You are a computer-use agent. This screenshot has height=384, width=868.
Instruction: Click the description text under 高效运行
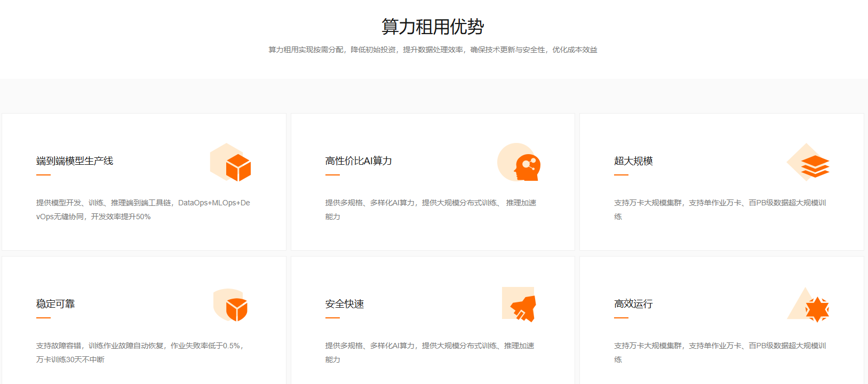(720, 353)
